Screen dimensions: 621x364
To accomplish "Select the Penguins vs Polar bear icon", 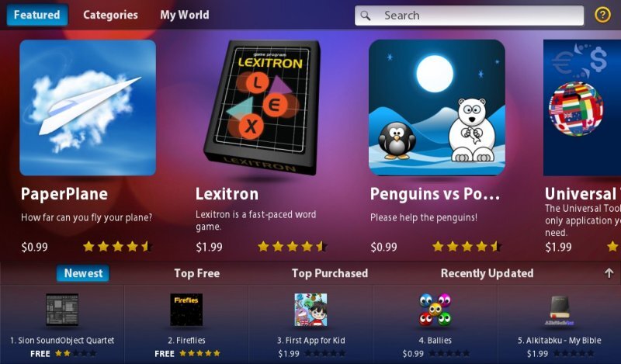I will [437, 107].
